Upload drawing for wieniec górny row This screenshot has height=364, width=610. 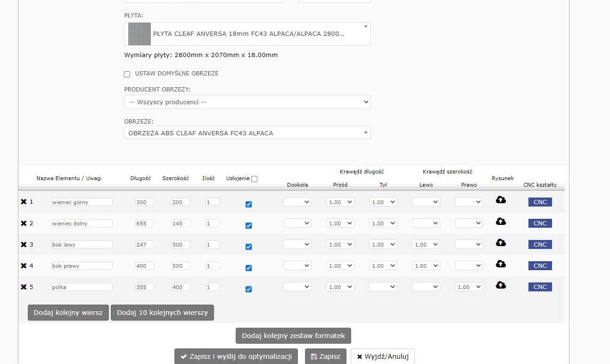(x=501, y=200)
